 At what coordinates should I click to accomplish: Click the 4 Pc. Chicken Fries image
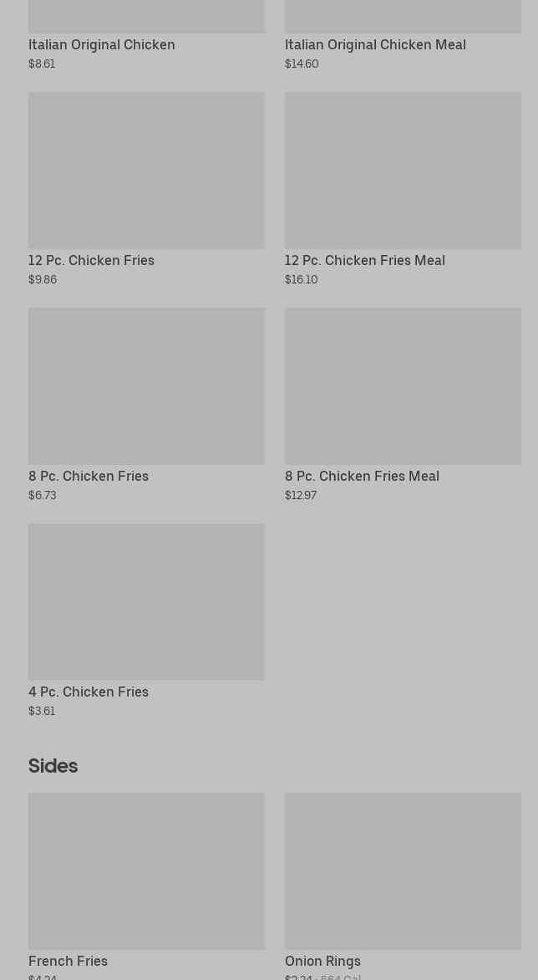[x=146, y=601]
